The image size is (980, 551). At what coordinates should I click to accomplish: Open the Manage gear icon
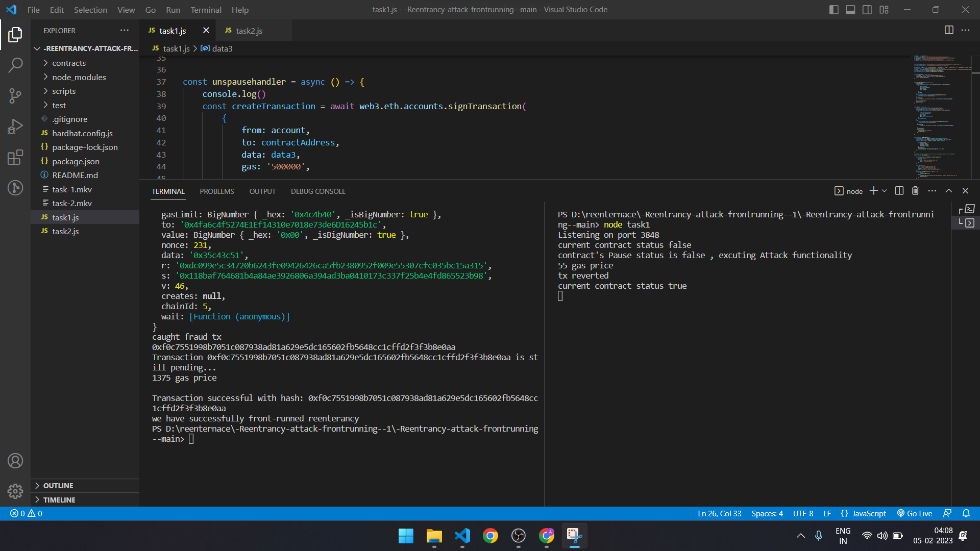pyautogui.click(x=15, y=491)
